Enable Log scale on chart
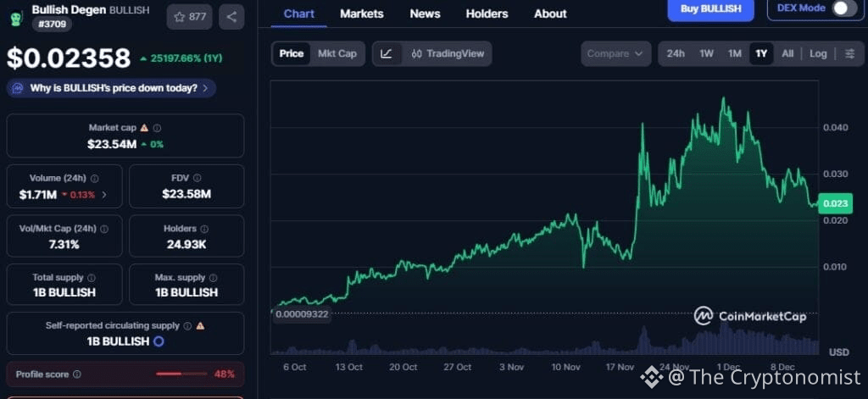Image resolution: width=868 pixels, height=399 pixels. coord(818,53)
